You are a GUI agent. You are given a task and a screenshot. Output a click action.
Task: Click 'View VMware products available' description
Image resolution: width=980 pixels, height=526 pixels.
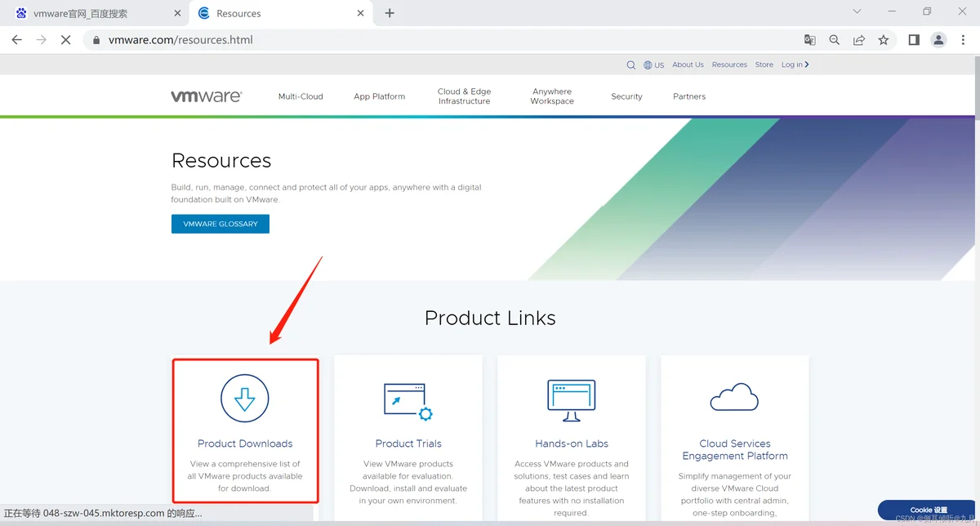tap(408, 482)
